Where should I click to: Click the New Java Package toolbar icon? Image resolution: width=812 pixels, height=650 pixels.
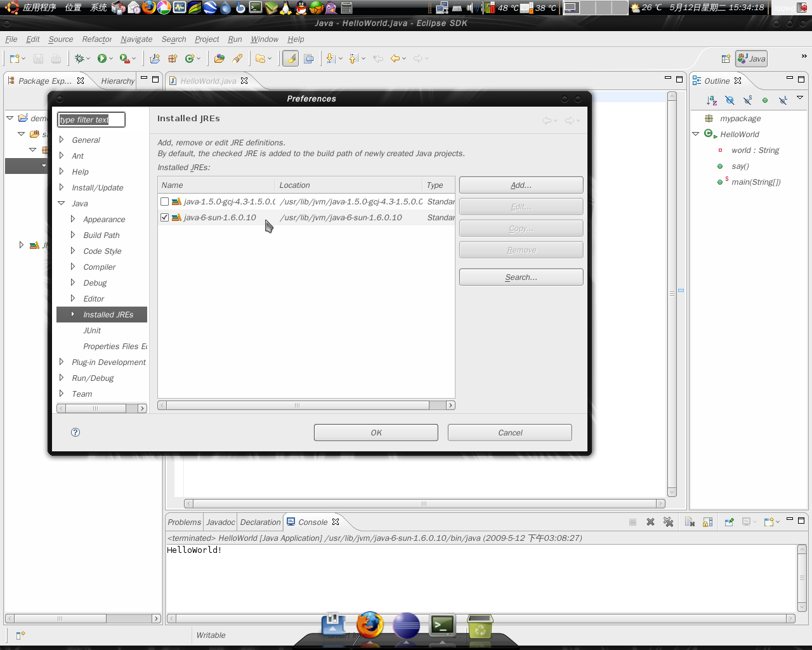tap(172, 58)
